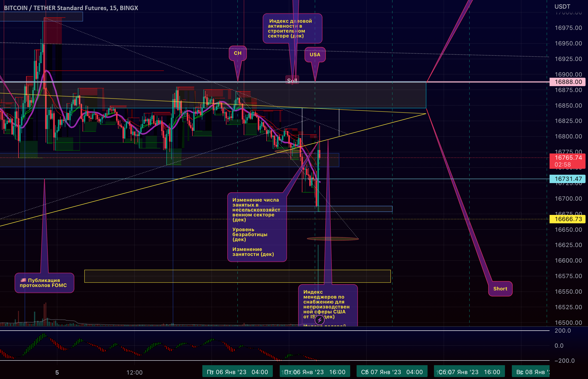Click the US flag icon in FOMC callout
Screen dimensions: 588x379
23,280
